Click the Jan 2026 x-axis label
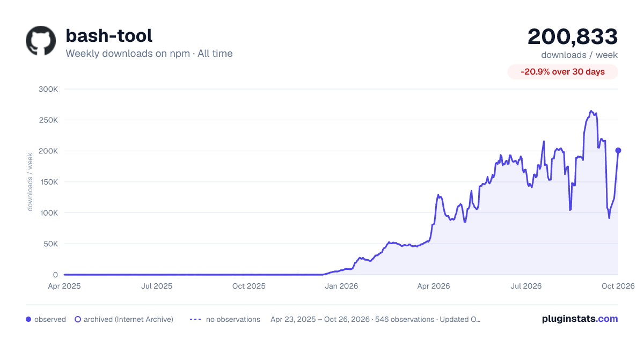644x338 pixels. pyautogui.click(x=341, y=286)
